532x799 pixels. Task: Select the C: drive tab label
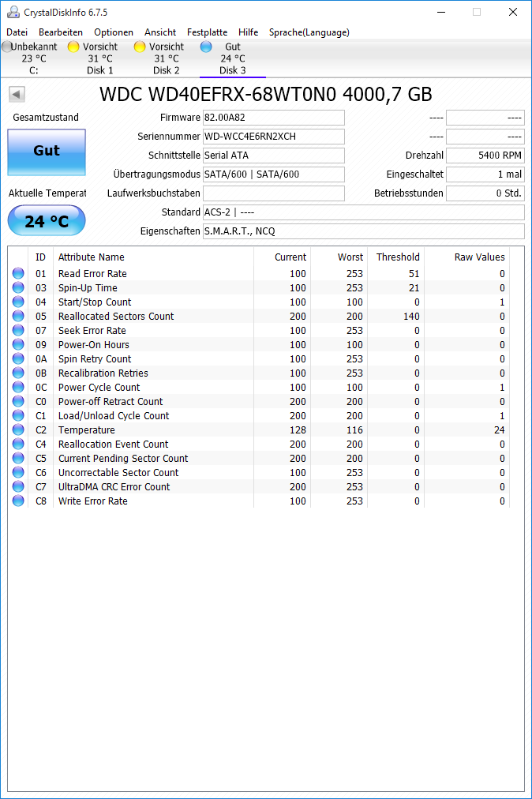[x=34, y=70]
